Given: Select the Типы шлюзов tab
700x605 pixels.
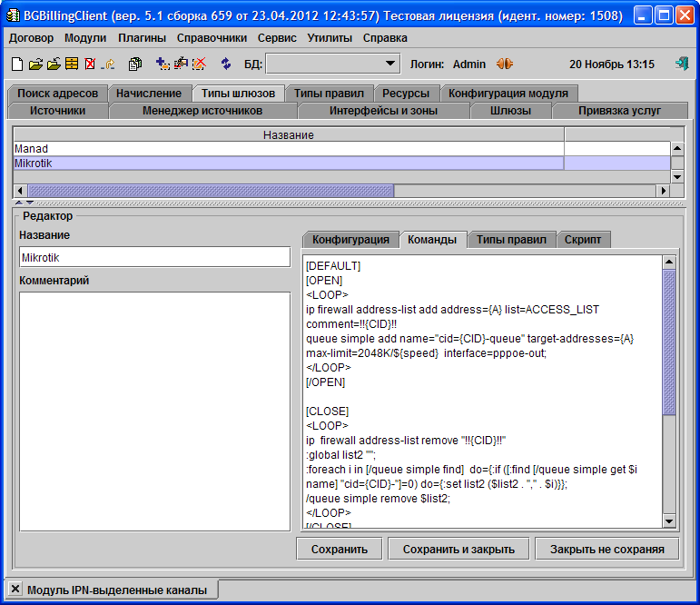Looking at the screenshot, I should pyautogui.click(x=238, y=94).
